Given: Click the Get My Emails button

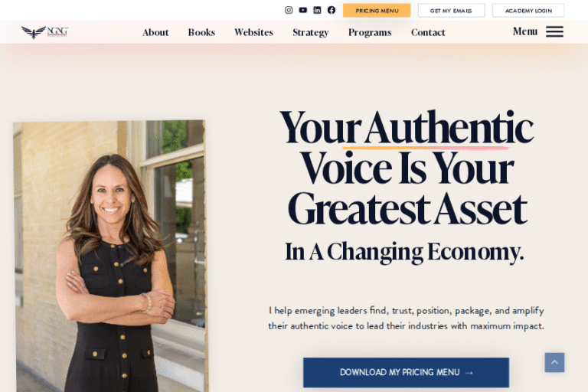Looking at the screenshot, I should coord(451,11).
